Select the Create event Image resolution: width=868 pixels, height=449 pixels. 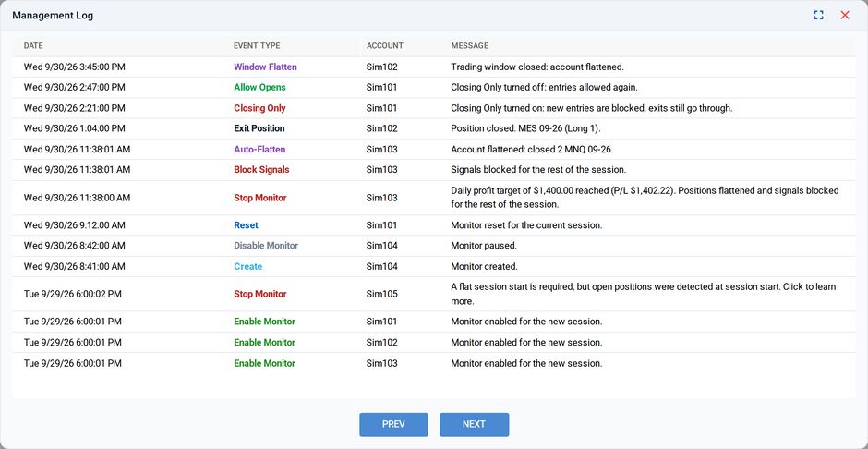(248, 267)
